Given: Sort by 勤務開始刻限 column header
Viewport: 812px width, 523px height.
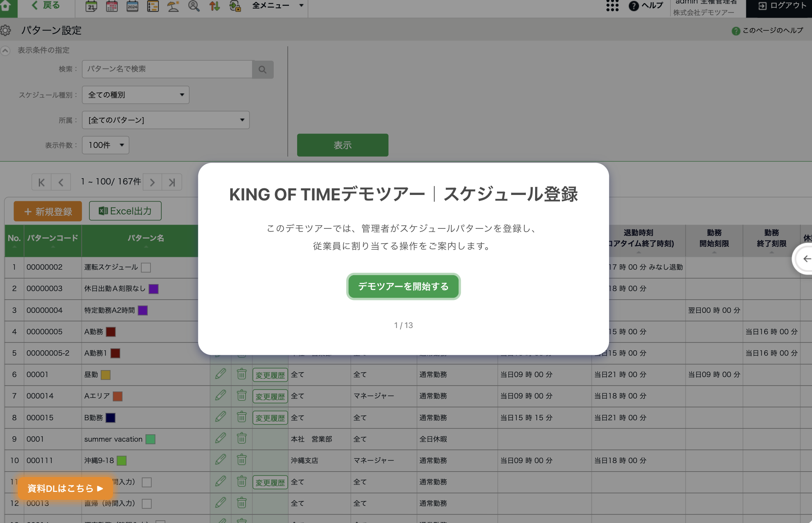Looking at the screenshot, I should 714,240.
